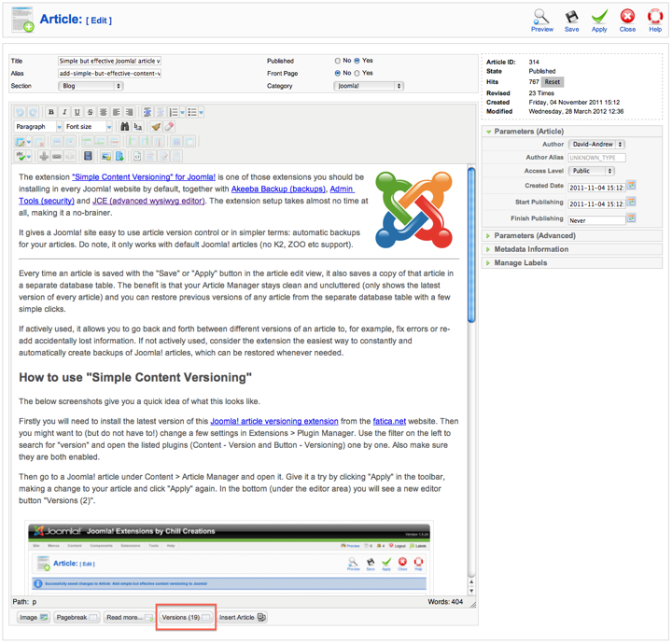The height and width of the screenshot is (644, 672).
Task: Toggle the spellchecker icon
Action: pos(20,156)
